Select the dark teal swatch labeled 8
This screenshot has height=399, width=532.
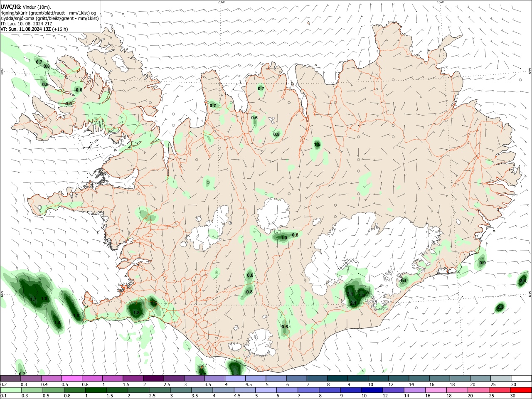point(337,378)
